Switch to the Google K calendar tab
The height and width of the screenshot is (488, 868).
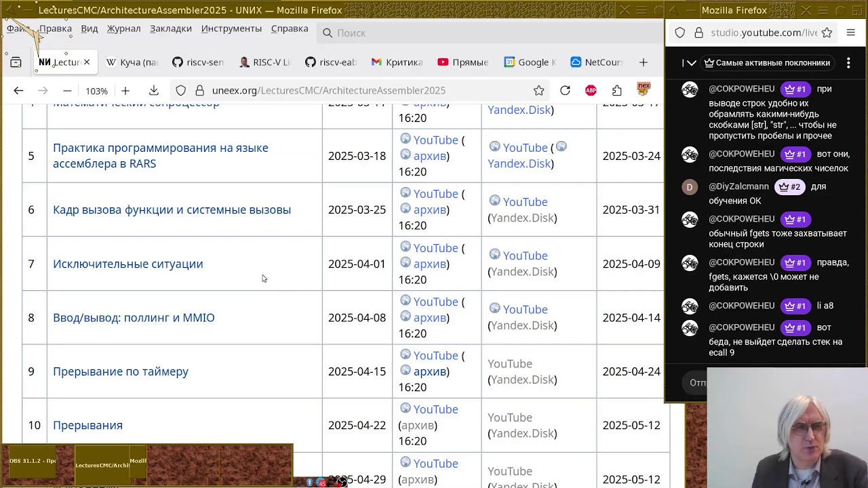click(x=530, y=62)
